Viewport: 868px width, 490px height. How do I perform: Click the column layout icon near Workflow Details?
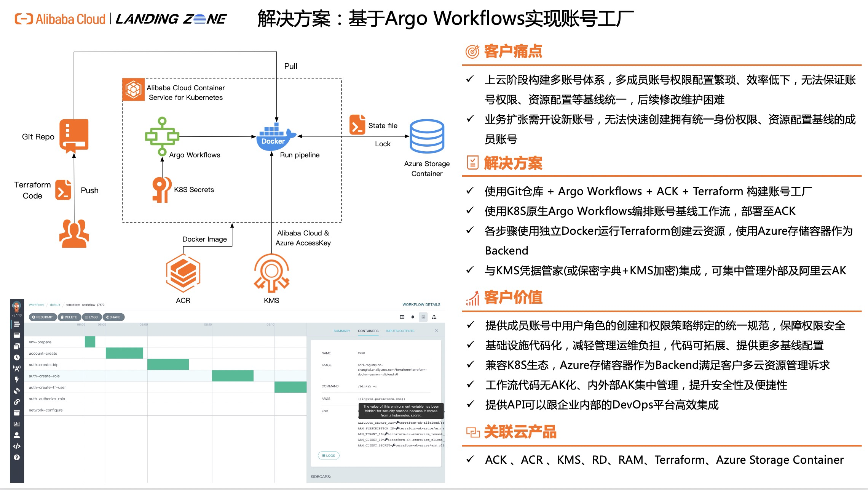click(x=402, y=317)
